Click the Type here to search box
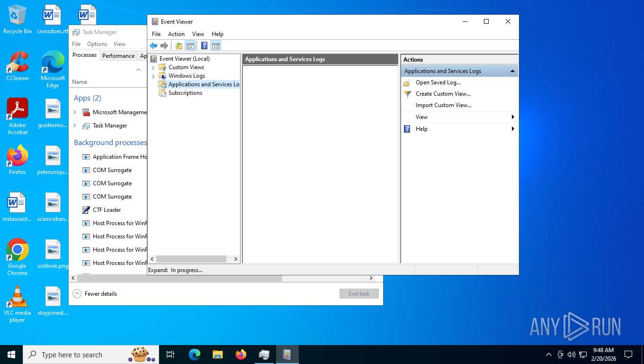The height and width of the screenshot is (364, 644). (x=90, y=355)
